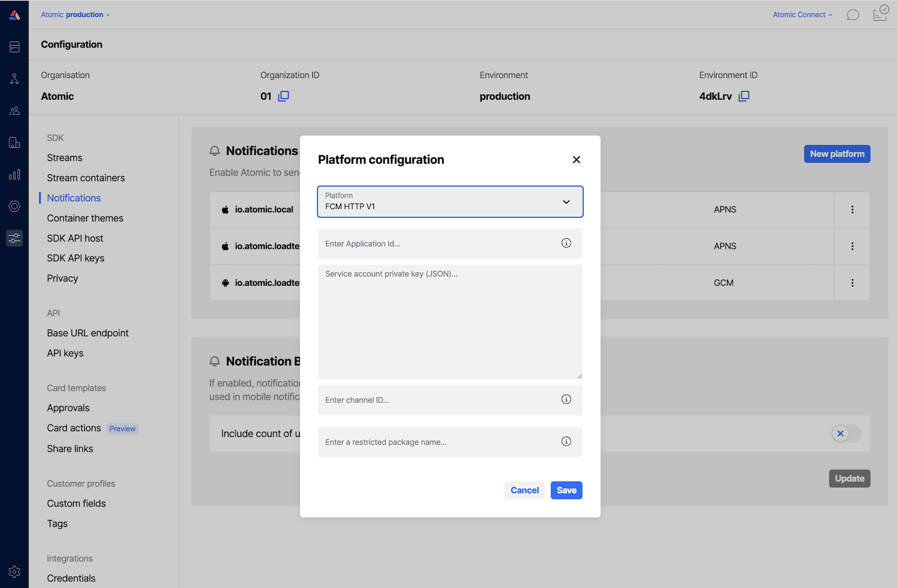Open Tags under Customer profiles

(57, 524)
